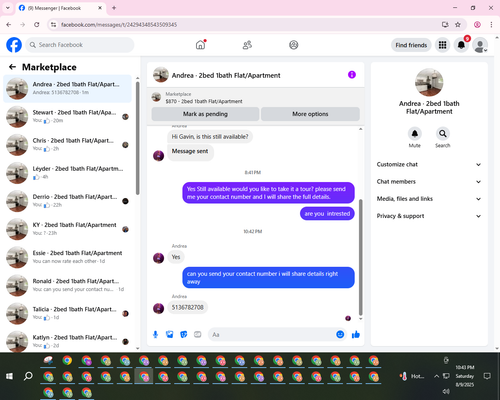The height and width of the screenshot is (400, 500).
Task: View site information icon in address bar
Action: point(53,25)
